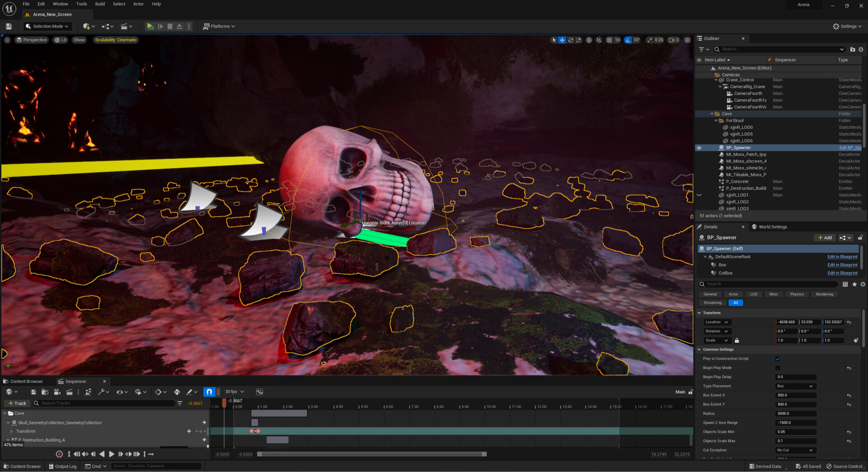The height and width of the screenshot is (472, 868).
Task: Click the sequencer record button
Action: tap(59, 454)
